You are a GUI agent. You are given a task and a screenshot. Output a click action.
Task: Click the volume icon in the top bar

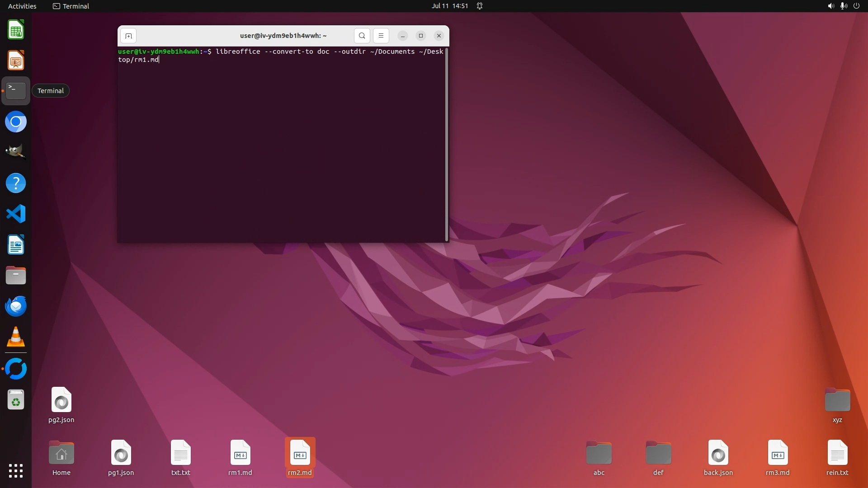tap(831, 6)
